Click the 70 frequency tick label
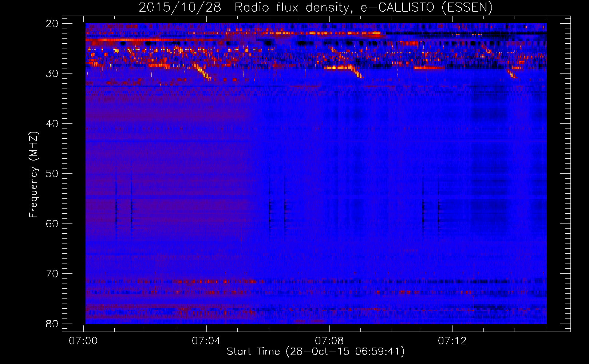589x364 pixels. pos(52,274)
